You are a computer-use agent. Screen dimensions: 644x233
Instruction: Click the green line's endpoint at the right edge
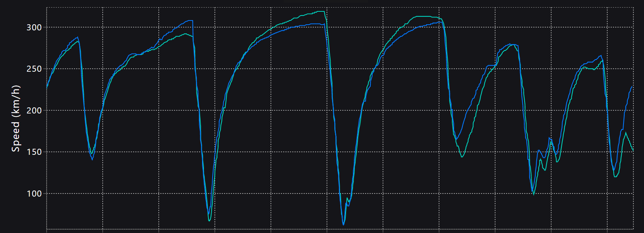point(633,151)
